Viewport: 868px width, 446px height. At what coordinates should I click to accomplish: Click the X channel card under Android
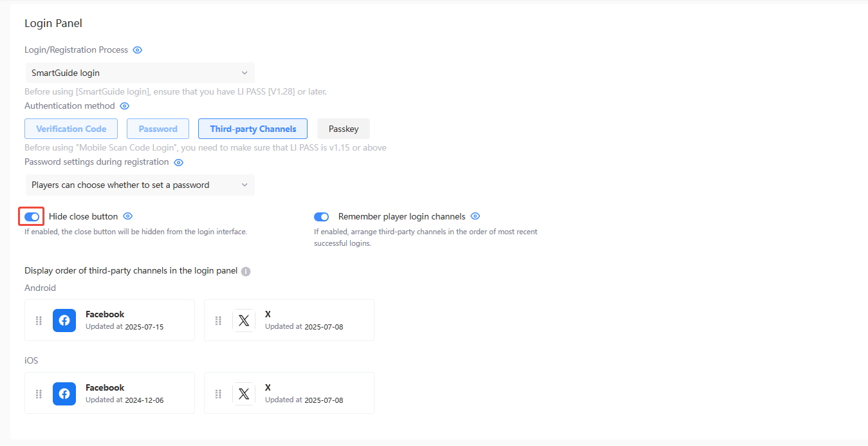289,320
